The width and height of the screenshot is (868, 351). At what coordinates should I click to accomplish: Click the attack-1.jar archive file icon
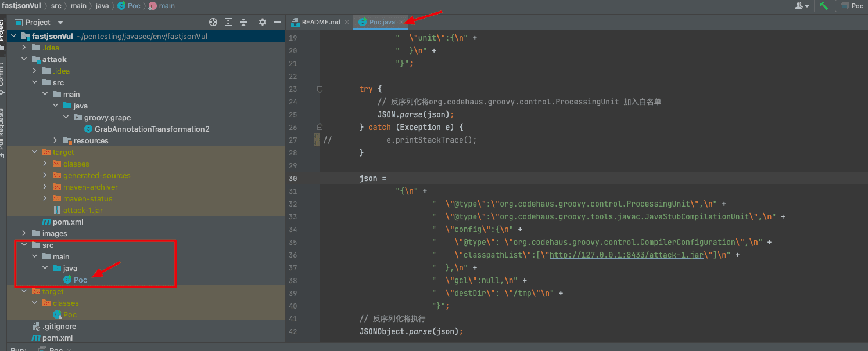(56, 210)
